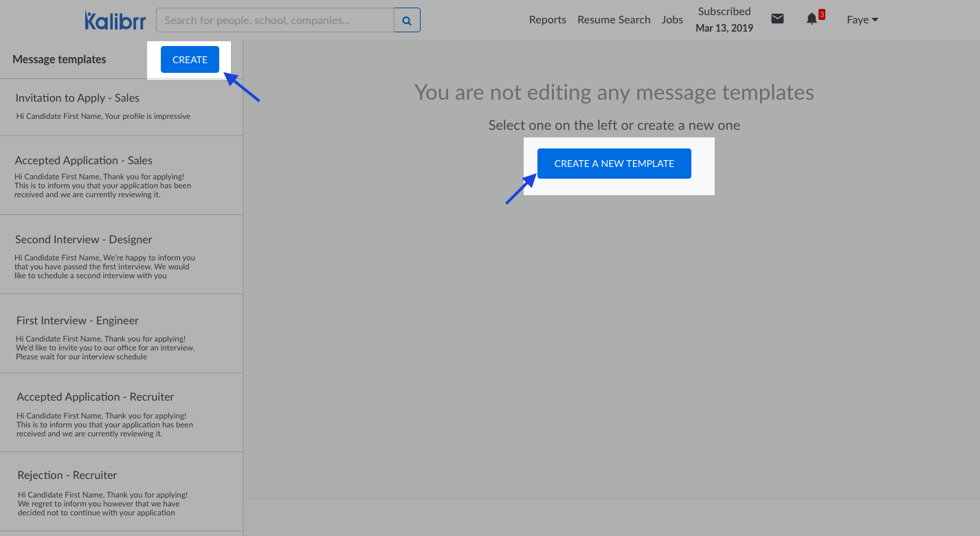
Task: Open the Faye account dropdown
Action: click(x=862, y=19)
